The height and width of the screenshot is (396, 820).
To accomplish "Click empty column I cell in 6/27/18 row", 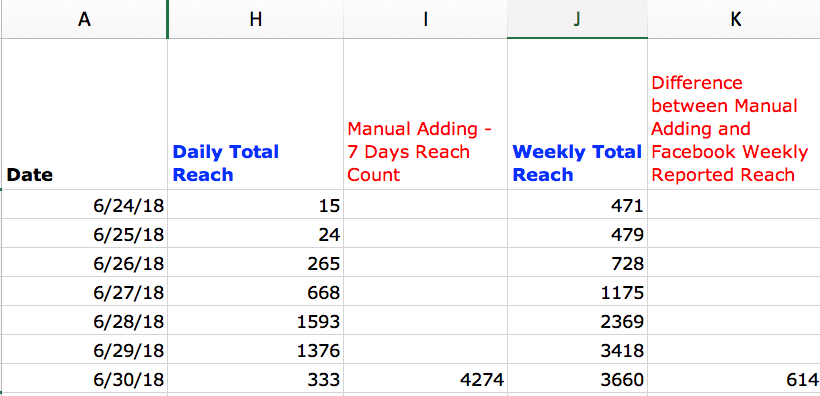I will click(425, 291).
